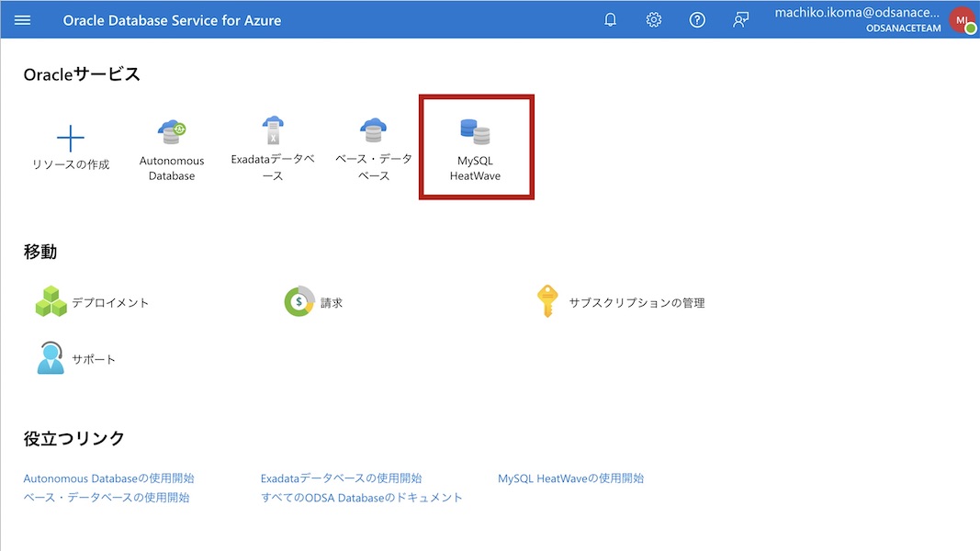Open すべてのODSA Databaseのドキュメント link
This screenshot has height=551, width=980.
point(361,498)
